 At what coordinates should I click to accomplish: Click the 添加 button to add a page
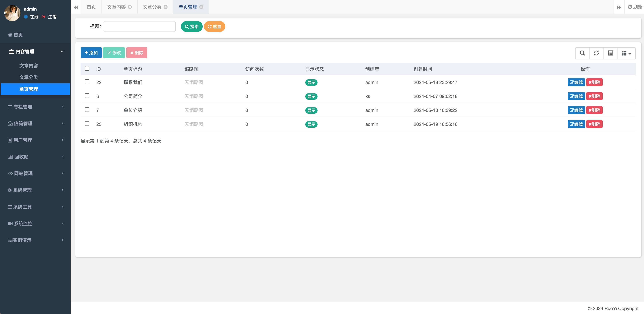click(x=91, y=53)
